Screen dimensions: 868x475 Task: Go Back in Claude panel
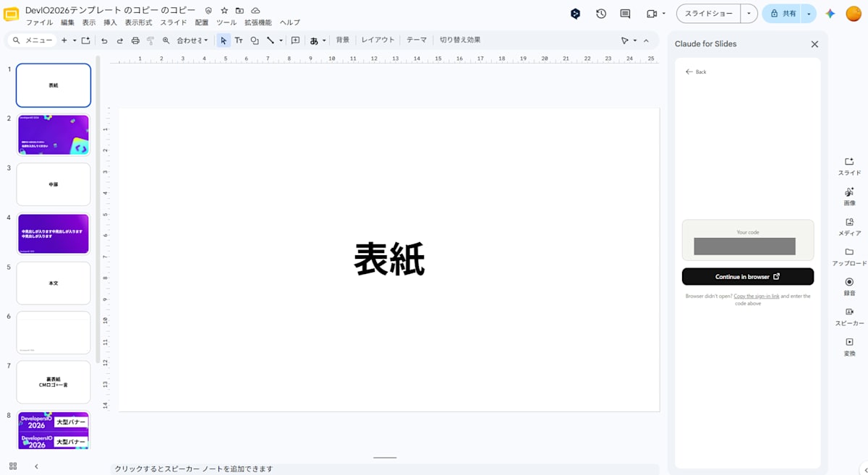(x=696, y=72)
